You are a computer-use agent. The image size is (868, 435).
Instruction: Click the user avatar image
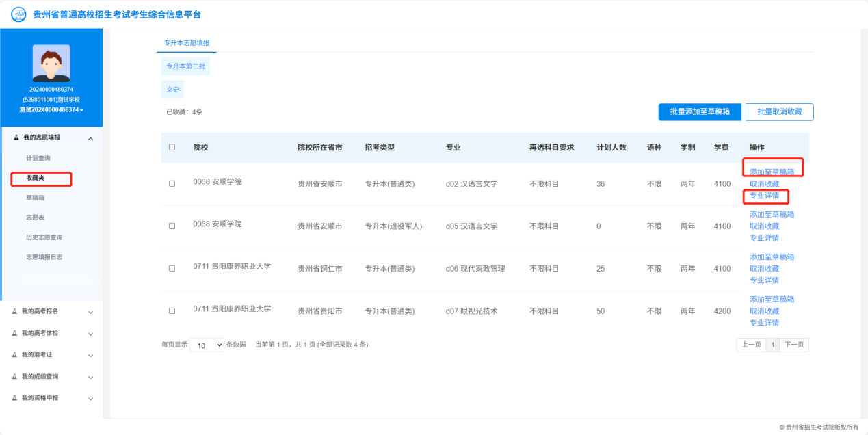(51, 63)
